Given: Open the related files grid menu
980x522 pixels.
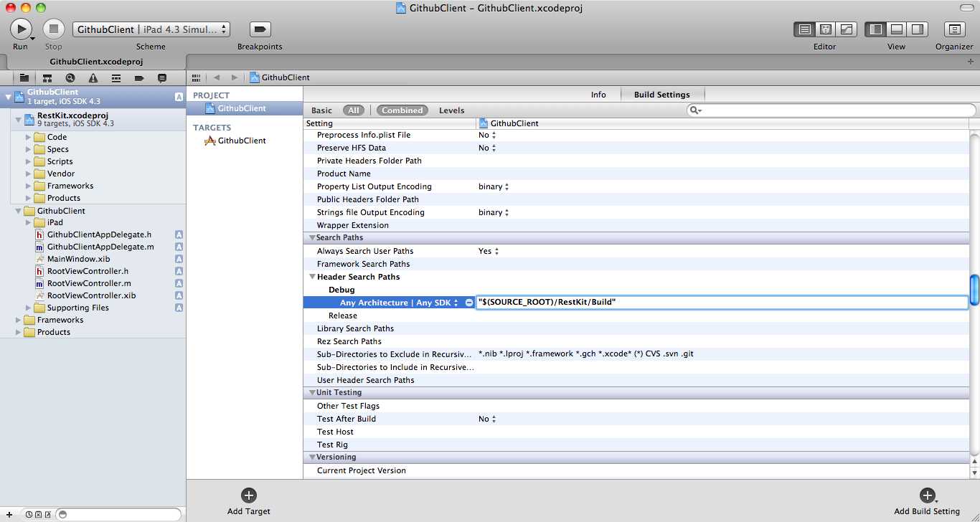Looking at the screenshot, I should [196, 77].
